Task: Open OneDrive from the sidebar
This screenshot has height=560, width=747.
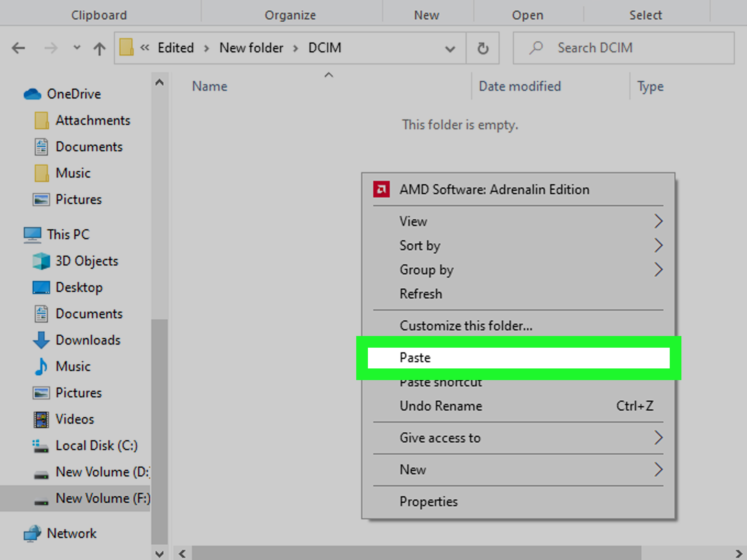Action: (73, 94)
